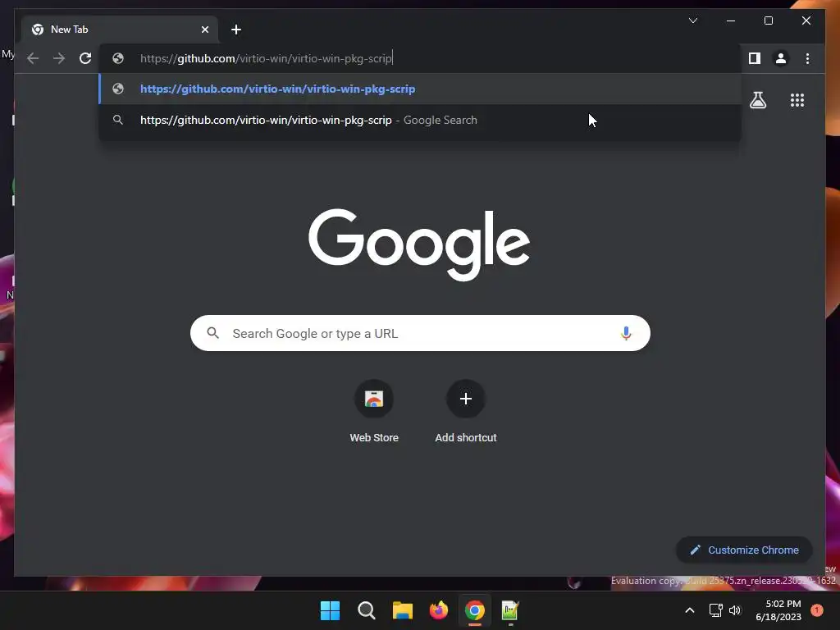The width and height of the screenshot is (840, 630).
Task: Open Windows taskbar search
Action: pos(367,610)
